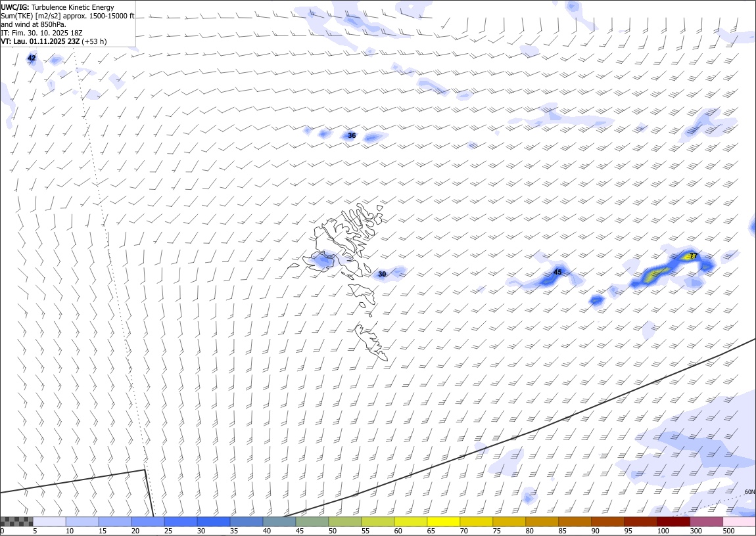Select the 25–30 legend color swatch
756x536 pixels.
pos(180,522)
